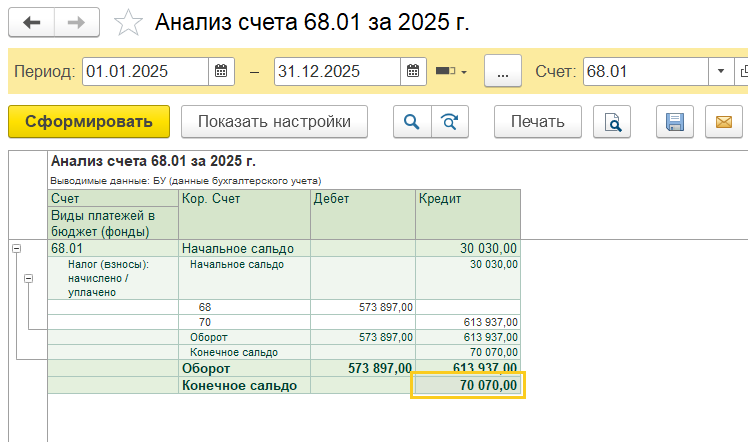
Task: Open the Счет 68.01 dropdown list
Action: point(721,72)
